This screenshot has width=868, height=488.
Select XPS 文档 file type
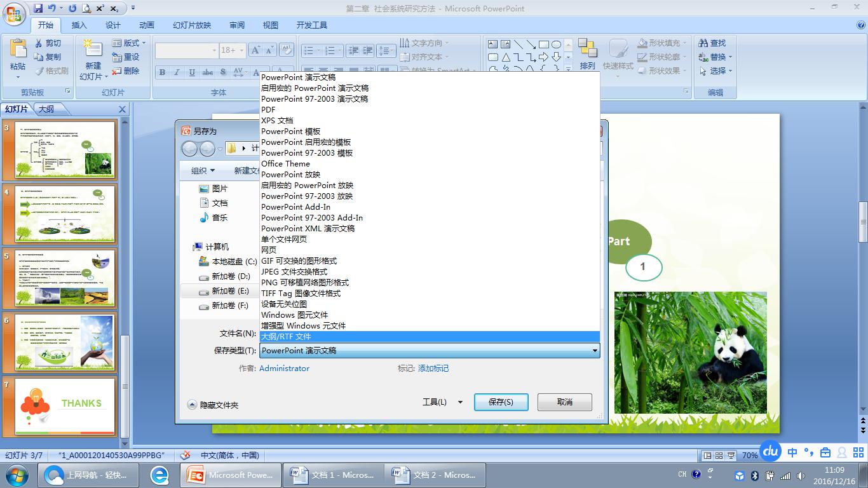(430, 120)
